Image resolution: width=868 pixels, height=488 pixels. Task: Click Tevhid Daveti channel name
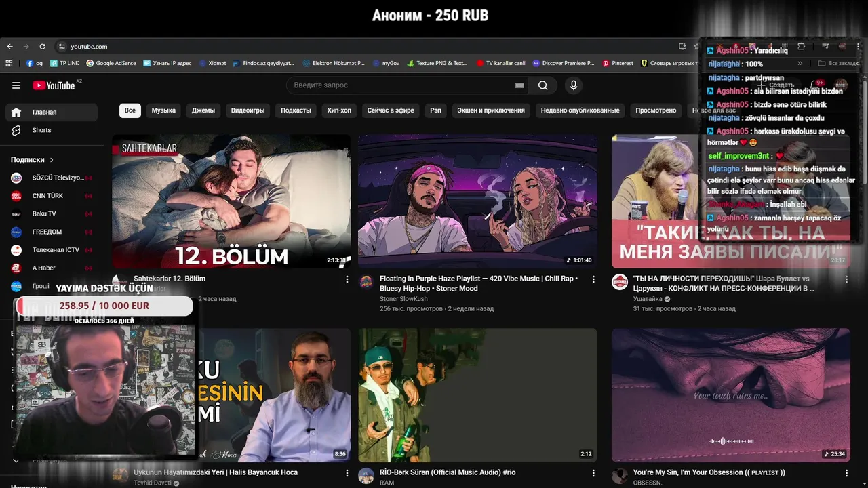click(x=153, y=483)
